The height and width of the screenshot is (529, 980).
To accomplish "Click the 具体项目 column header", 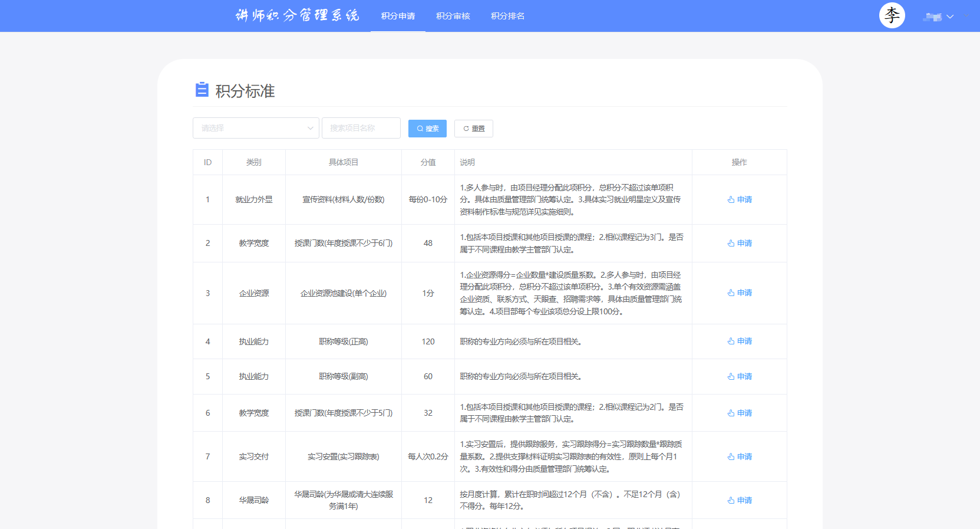I will point(344,162).
